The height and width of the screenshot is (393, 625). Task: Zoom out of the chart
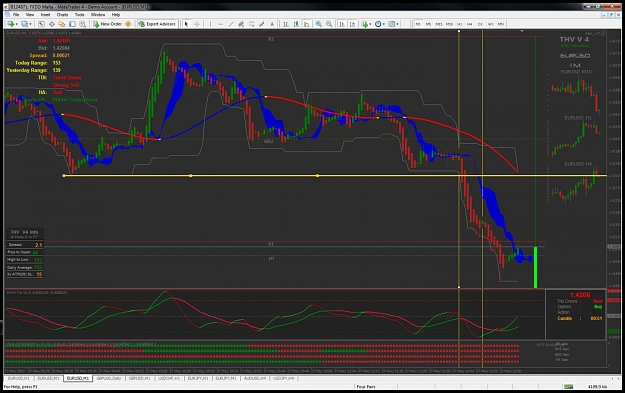pos(329,24)
